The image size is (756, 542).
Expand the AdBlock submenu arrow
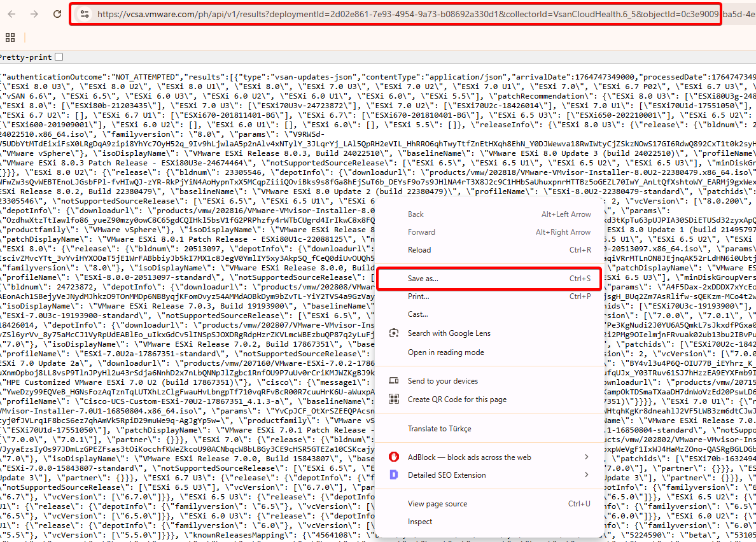click(586, 457)
